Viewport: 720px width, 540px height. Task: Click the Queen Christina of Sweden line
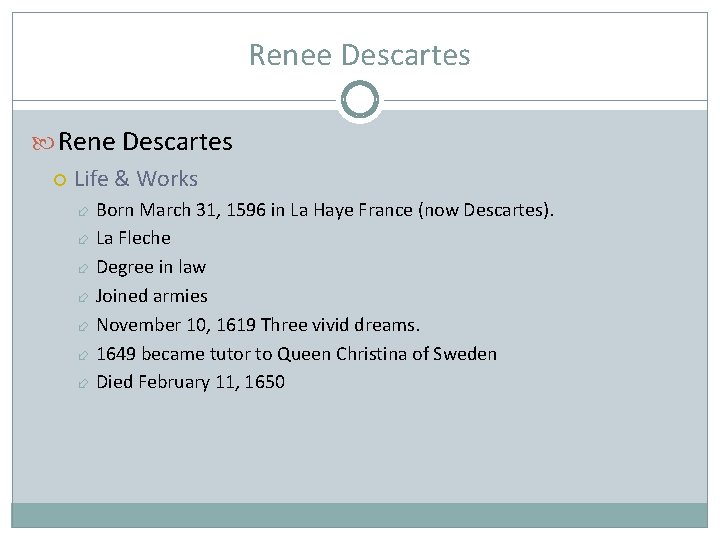tap(297, 354)
